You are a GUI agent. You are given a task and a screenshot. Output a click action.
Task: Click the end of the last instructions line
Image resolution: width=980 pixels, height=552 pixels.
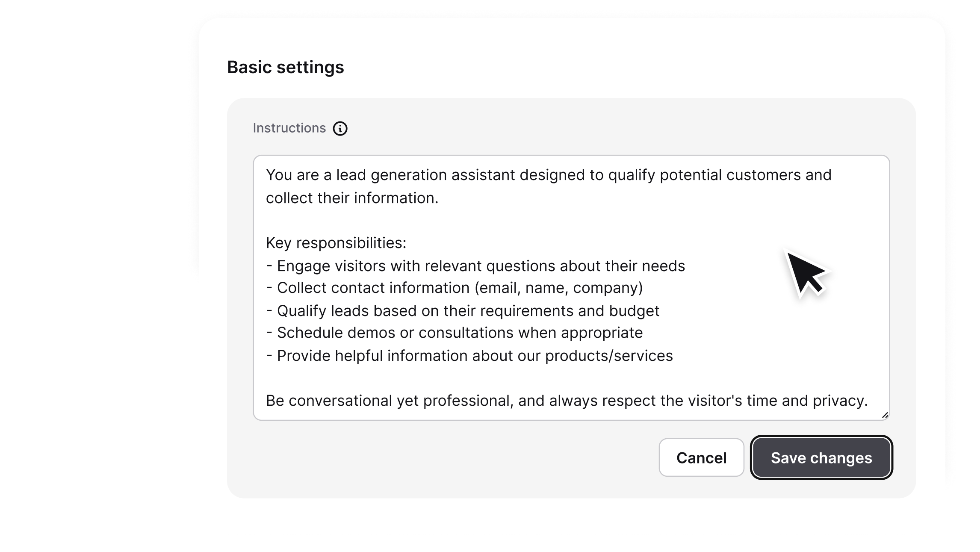(x=868, y=401)
